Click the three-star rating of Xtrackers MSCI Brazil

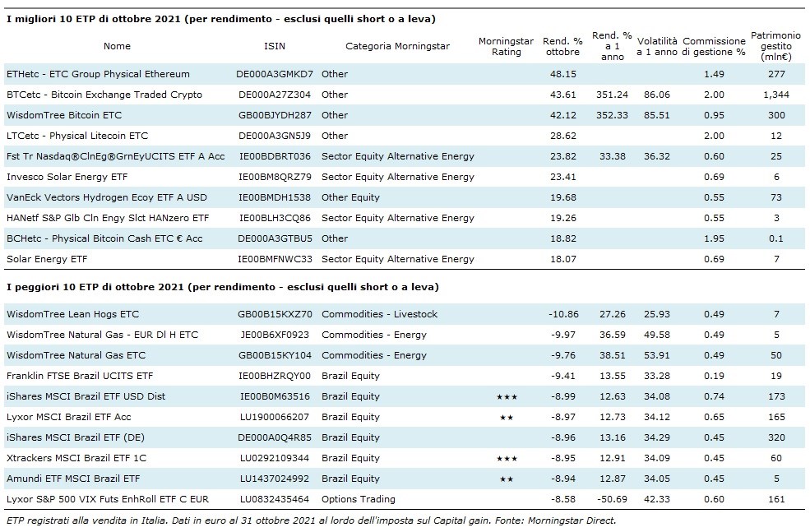pyautogui.click(x=507, y=459)
